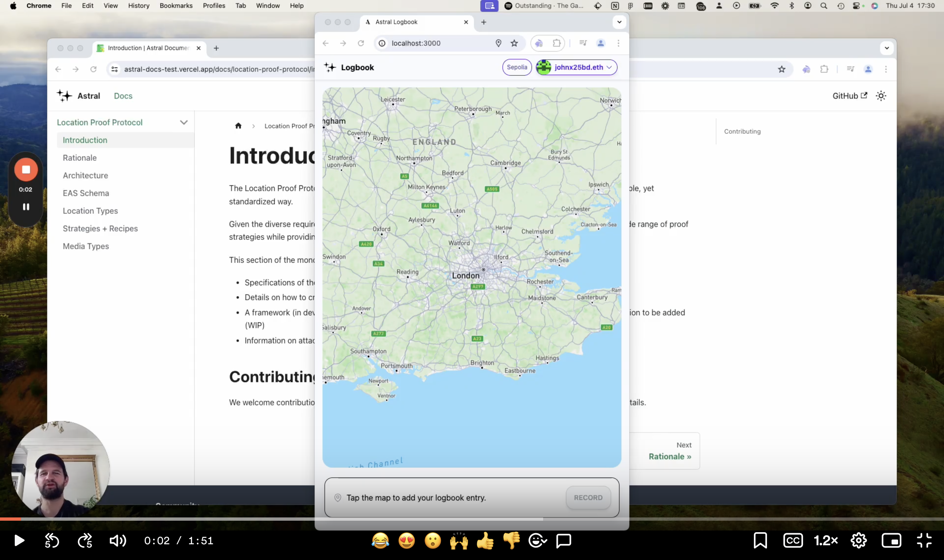944x560 pixels.
Task: Toggle light/dark theme sun icon
Action: [x=881, y=96]
